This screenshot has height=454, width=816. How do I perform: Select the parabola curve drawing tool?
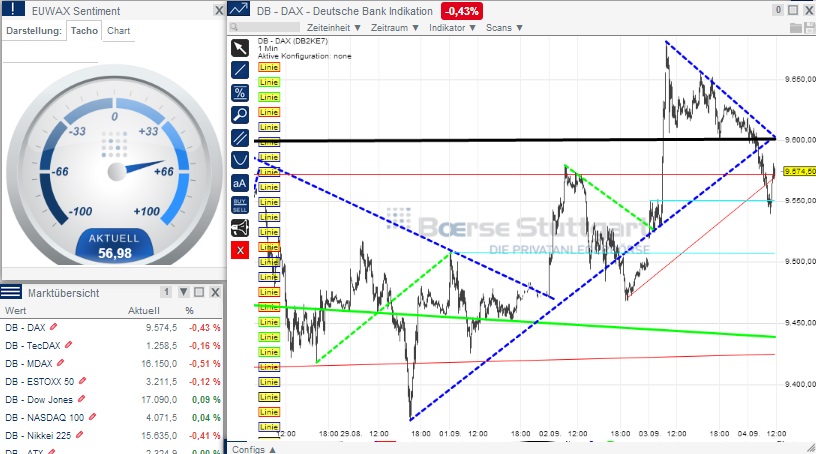240,160
